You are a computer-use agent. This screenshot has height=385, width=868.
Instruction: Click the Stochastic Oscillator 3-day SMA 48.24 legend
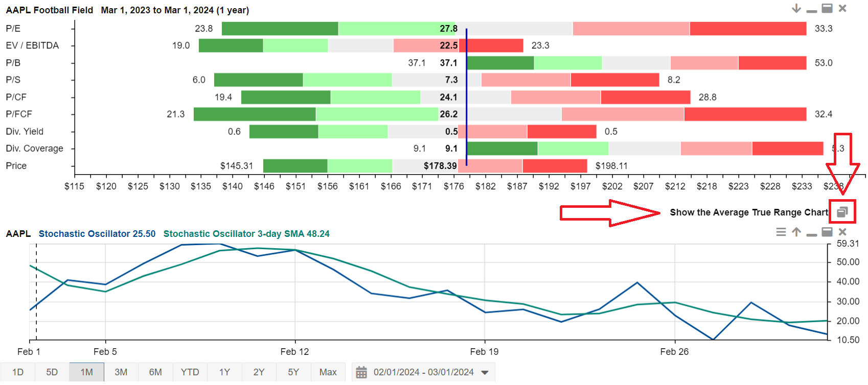click(x=246, y=234)
